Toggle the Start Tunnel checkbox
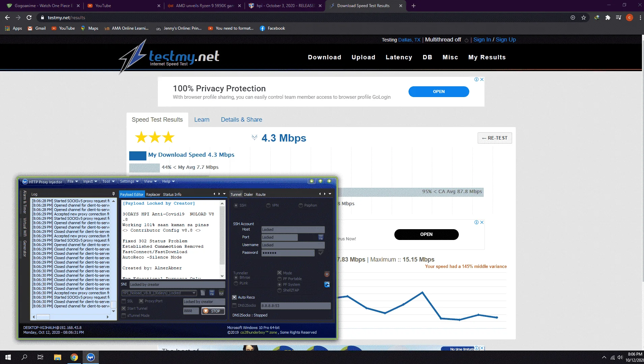Screen dimensions: 644x364 (123, 308)
